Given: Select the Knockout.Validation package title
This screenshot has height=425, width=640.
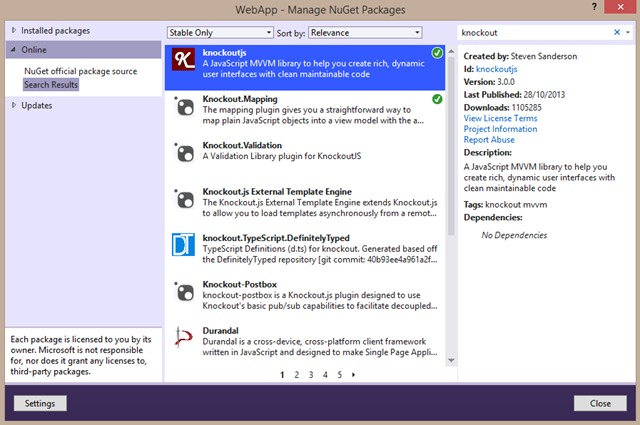Looking at the screenshot, I should pos(242,145).
